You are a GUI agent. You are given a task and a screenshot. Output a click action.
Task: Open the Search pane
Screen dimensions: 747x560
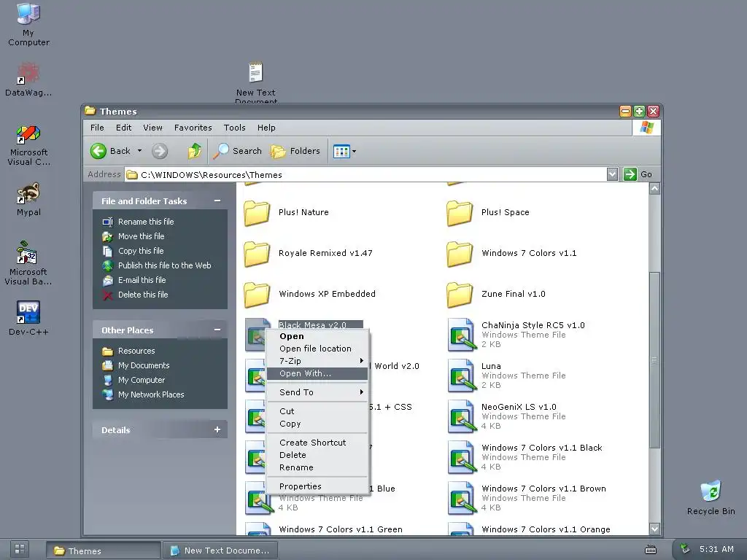click(x=237, y=151)
